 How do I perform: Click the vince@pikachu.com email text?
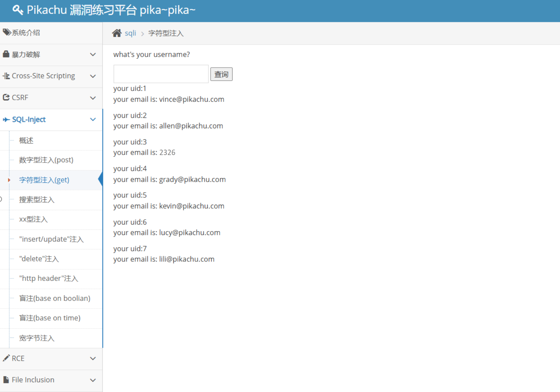192,99
